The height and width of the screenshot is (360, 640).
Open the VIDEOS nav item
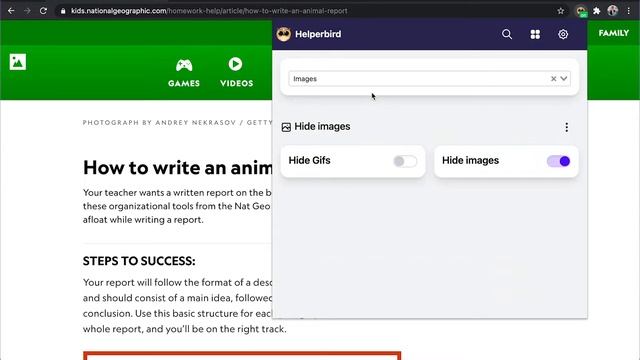[236, 73]
